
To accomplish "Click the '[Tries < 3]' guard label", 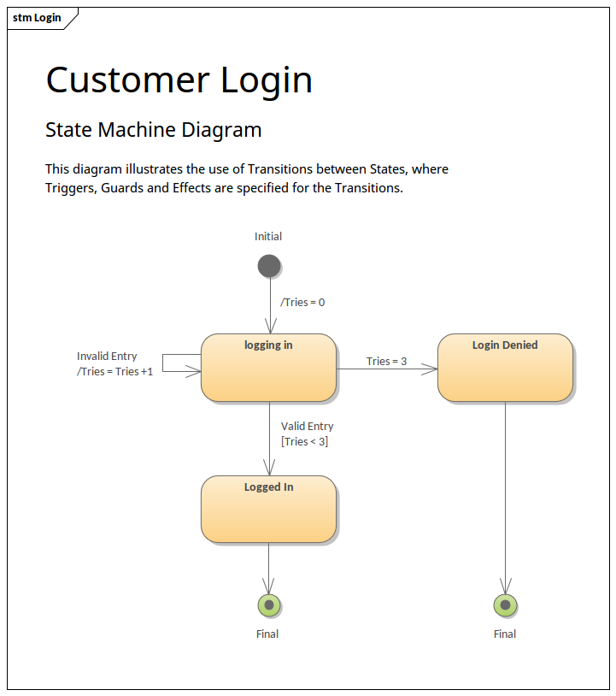I will tap(304, 442).
